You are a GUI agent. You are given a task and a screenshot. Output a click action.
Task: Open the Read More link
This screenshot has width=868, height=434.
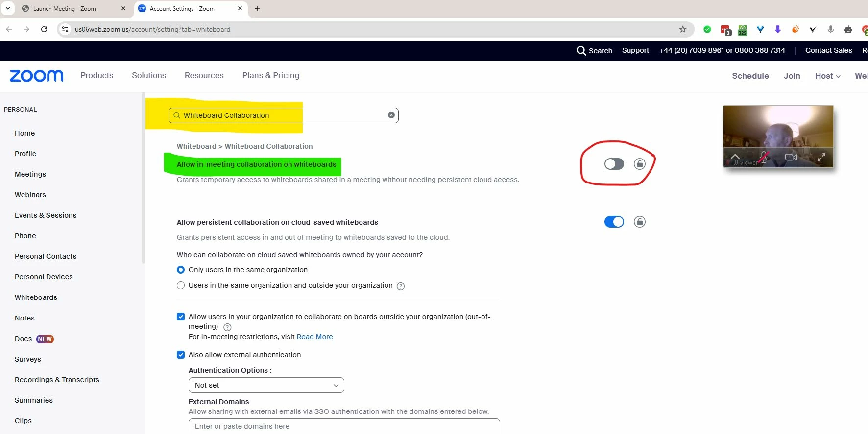[x=314, y=337]
